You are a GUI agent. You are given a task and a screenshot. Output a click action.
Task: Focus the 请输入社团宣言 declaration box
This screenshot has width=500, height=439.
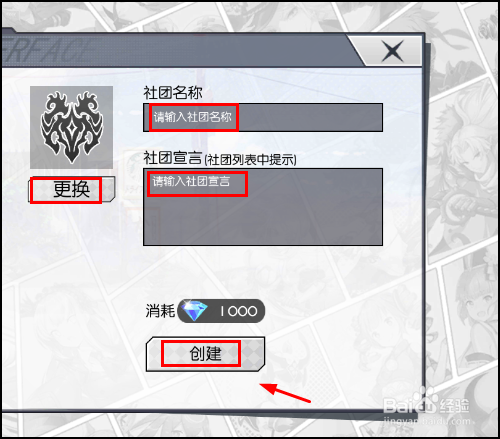(x=263, y=207)
